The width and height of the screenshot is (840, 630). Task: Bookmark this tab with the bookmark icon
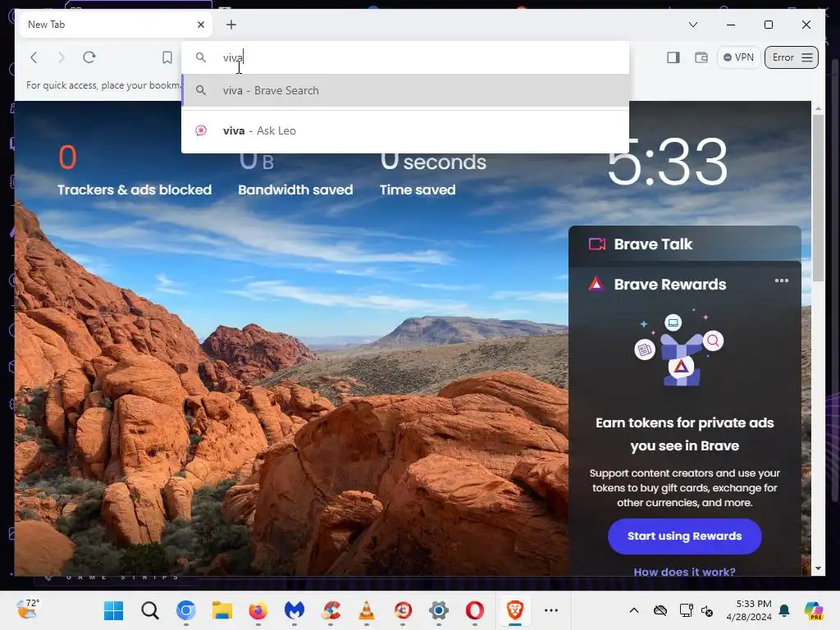click(x=167, y=57)
